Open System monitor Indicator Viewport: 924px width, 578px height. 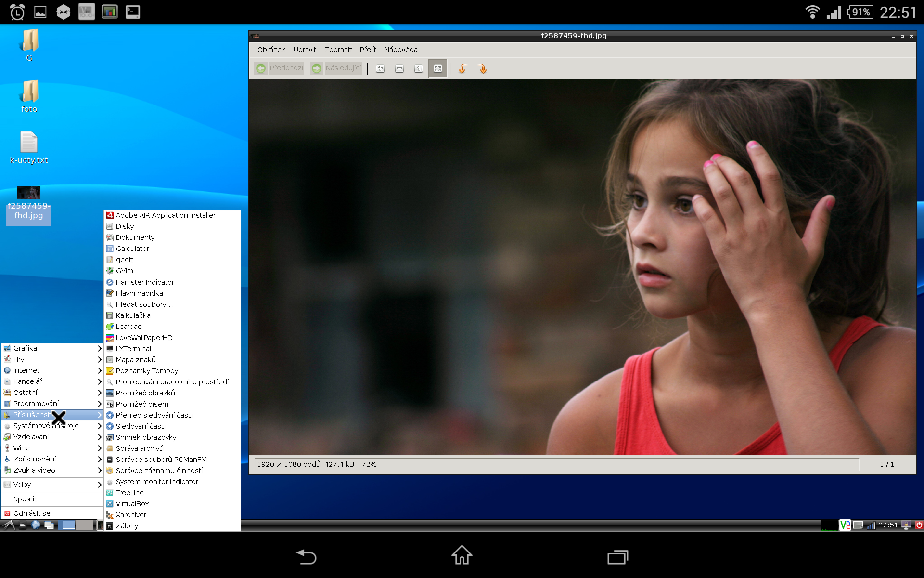point(172,482)
